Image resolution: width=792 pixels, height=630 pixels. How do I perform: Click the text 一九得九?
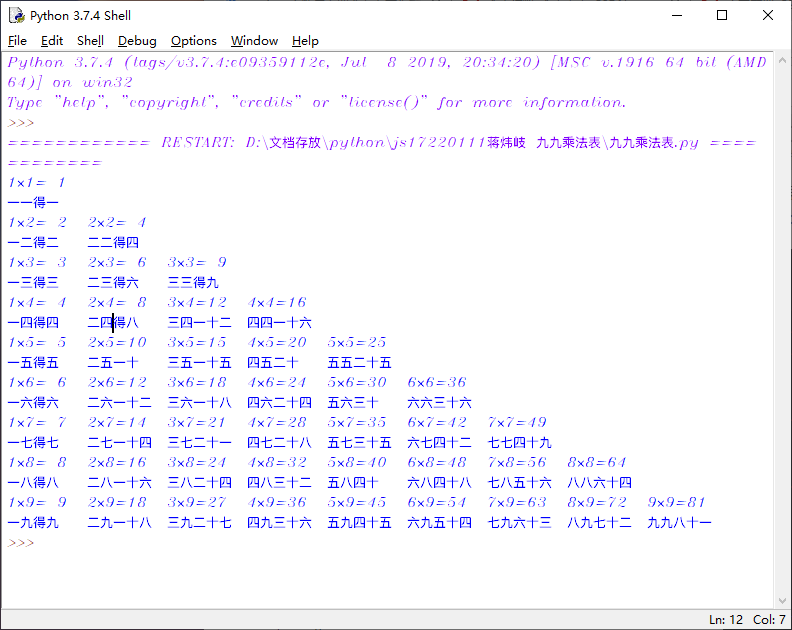33,522
